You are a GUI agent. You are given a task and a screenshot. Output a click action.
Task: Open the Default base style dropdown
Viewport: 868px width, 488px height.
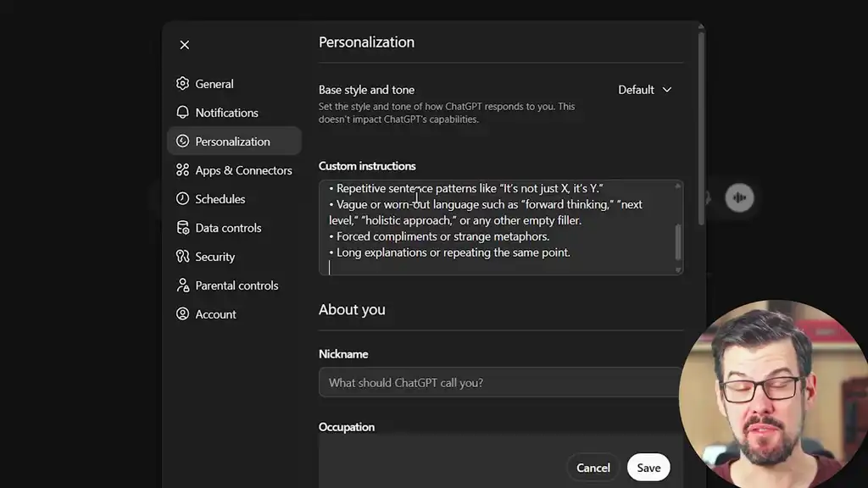coord(646,89)
